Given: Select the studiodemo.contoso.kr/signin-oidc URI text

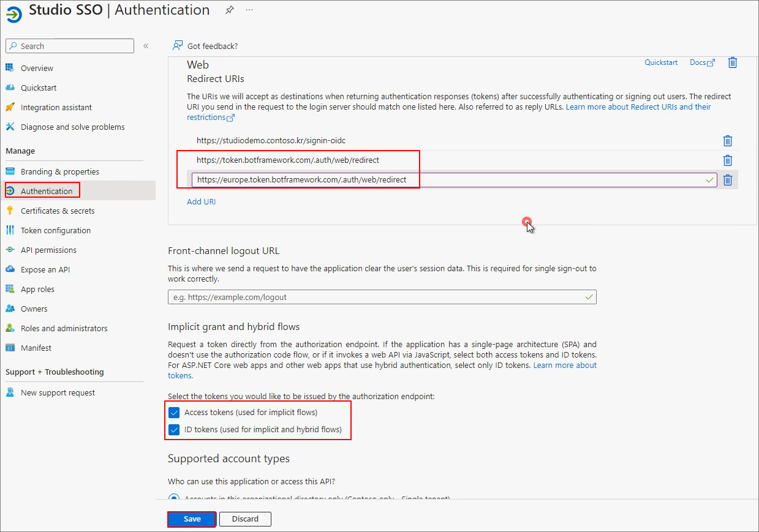Looking at the screenshot, I should tap(271, 141).
